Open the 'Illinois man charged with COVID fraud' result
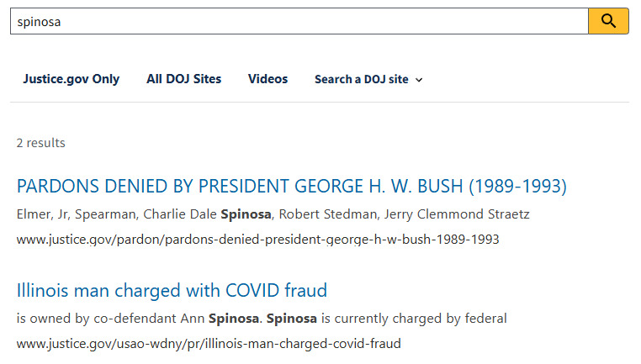 (x=172, y=291)
